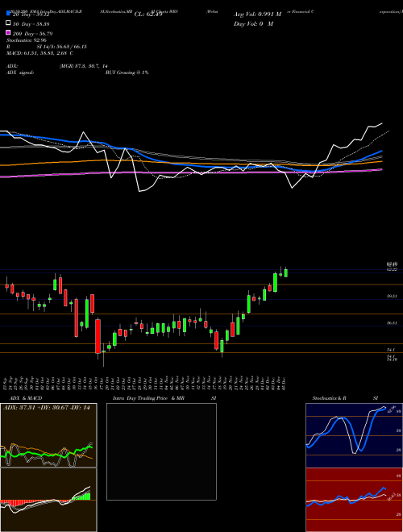Open the red RSI chart panel
This screenshot has height=532, width=403.
click(354, 500)
